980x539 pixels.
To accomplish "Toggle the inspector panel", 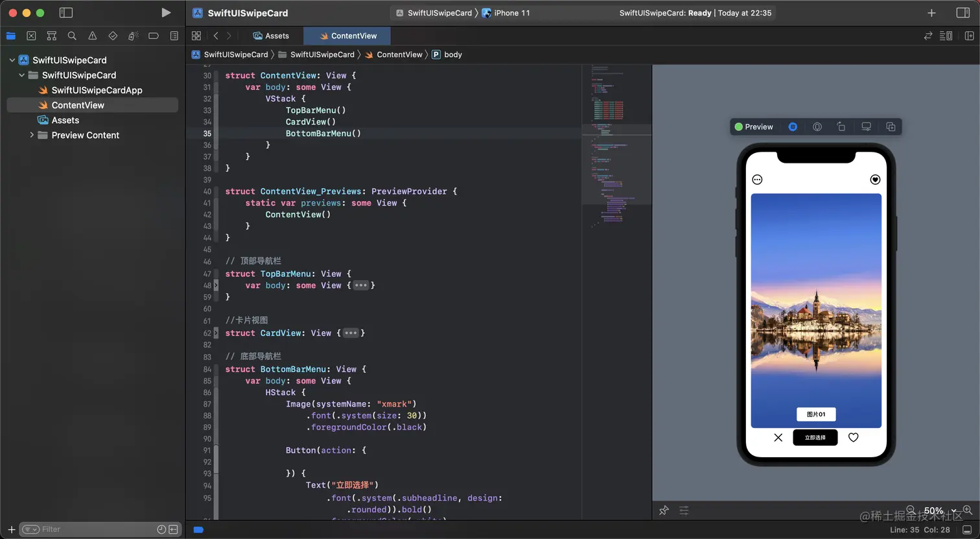I will [x=963, y=13].
